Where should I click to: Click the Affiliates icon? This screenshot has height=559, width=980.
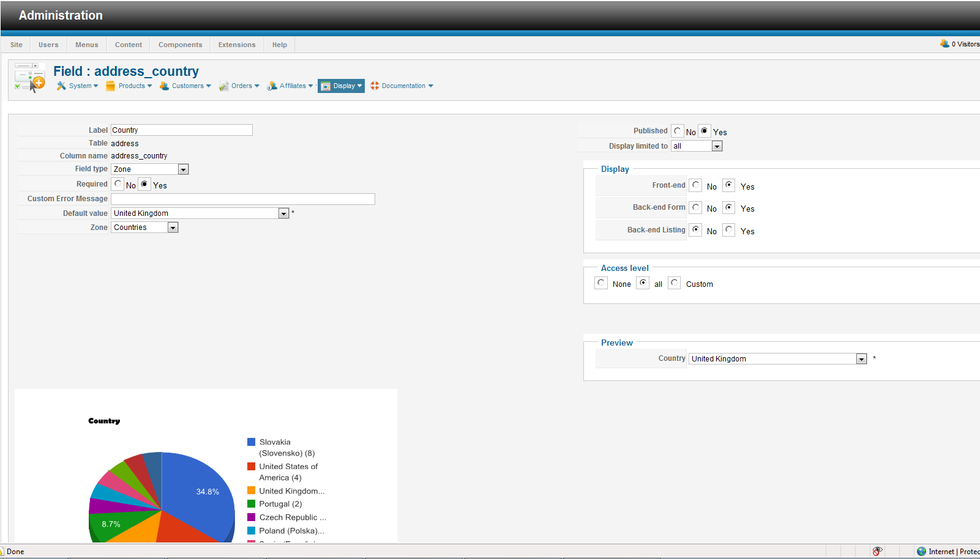coord(272,86)
